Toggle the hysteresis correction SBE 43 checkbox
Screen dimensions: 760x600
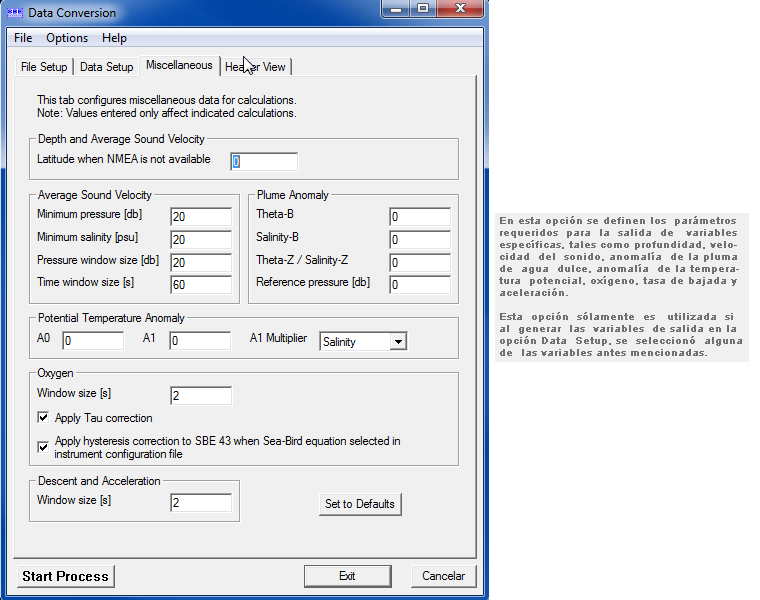coord(43,447)
